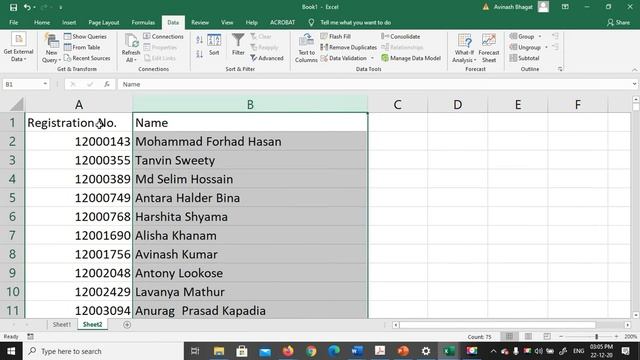The image size is (640, 360).
Task: Open Connections dialog
Action: pos(163,36)
